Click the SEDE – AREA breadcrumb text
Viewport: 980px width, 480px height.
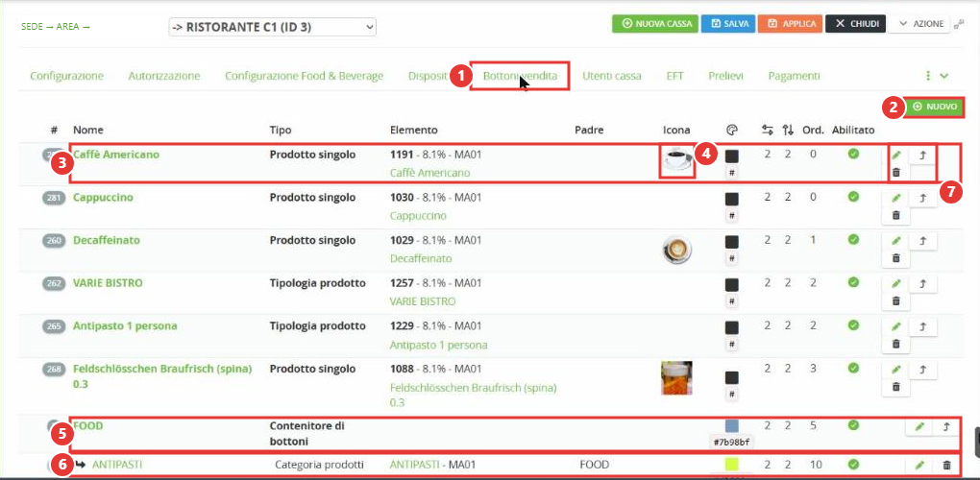click(56, 27)
